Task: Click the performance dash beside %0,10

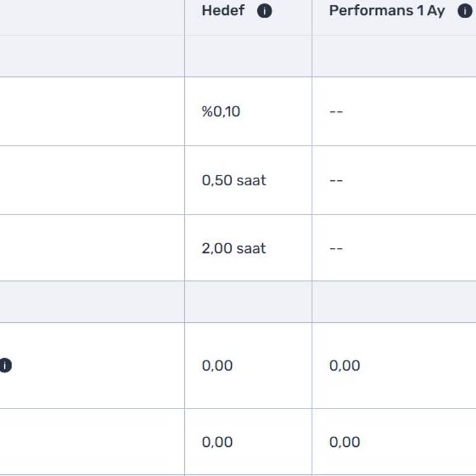Action: tap(336, 112)
